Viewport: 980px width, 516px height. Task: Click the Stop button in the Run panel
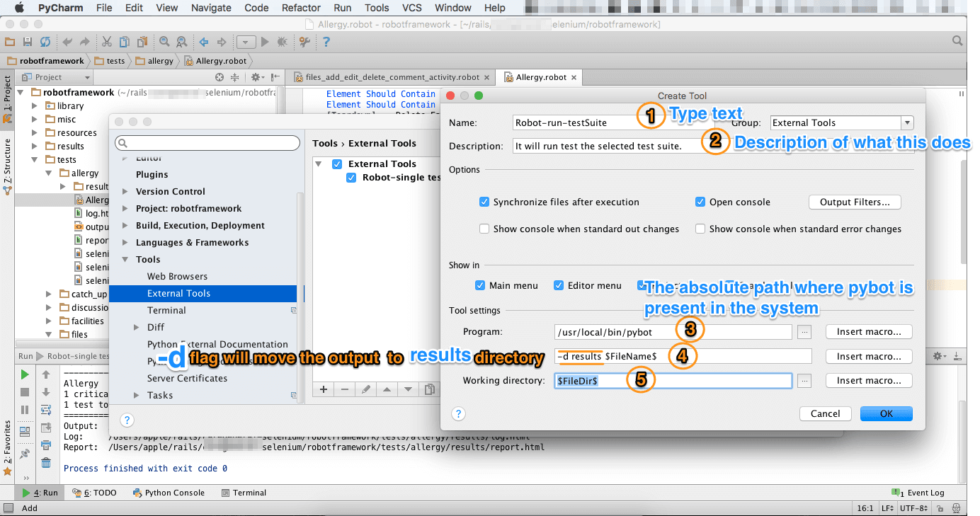tap(23, 392)
